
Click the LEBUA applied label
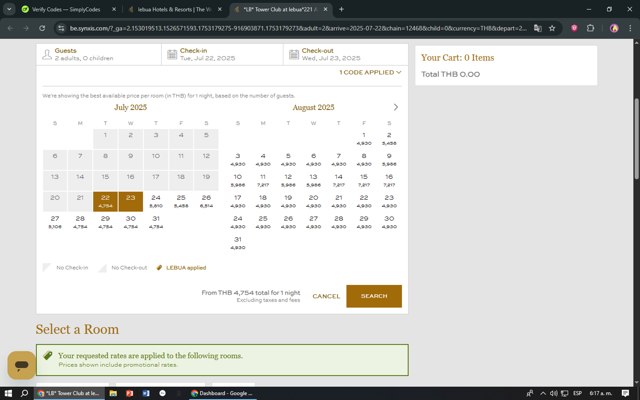tap(186, 268)
